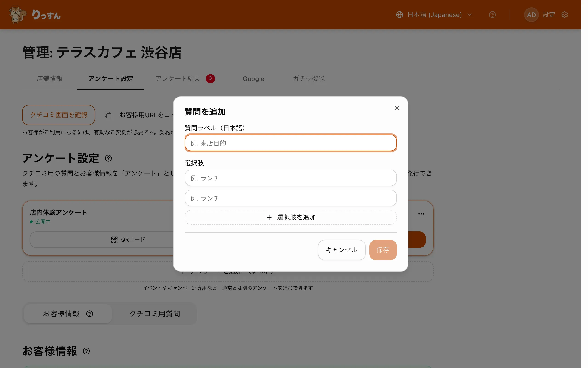Click the AD user avatar
This screenshot has height=368, width=588.
pos(531,15)
